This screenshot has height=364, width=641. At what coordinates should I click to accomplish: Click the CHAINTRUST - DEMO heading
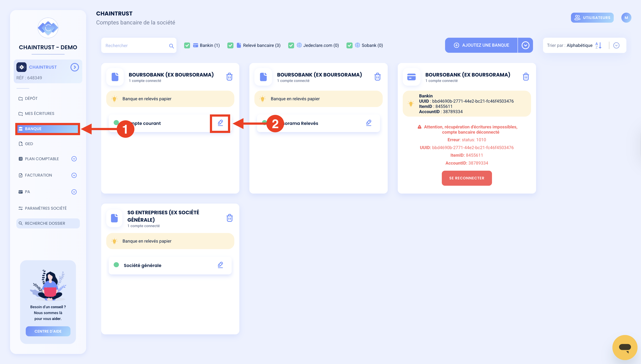48,47
